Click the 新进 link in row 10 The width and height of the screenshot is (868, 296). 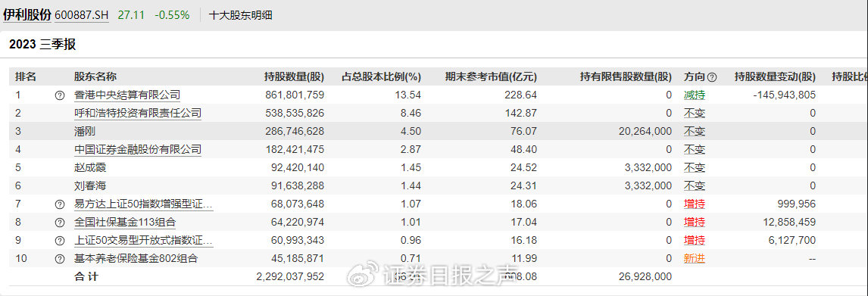click(x=695, y=258)
